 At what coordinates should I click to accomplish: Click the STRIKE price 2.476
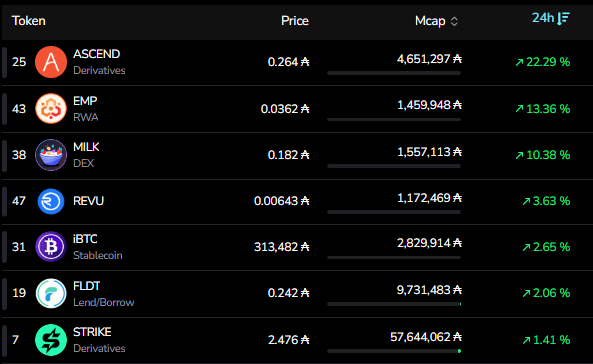(x=289, y=340)
